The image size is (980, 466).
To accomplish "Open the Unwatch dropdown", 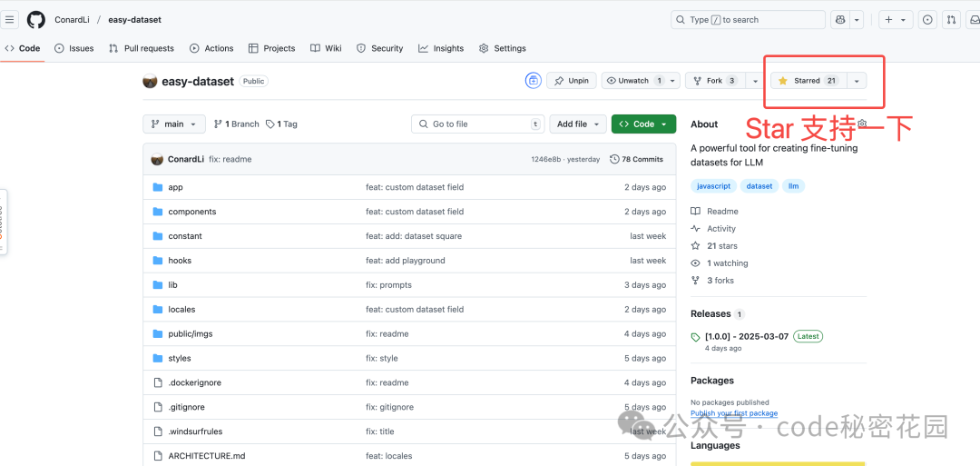I will 641,81.
